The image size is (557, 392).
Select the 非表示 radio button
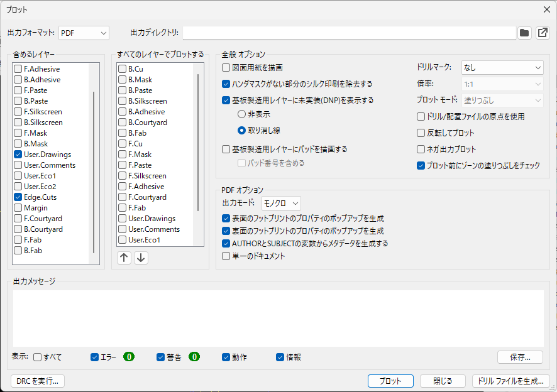(x=241, y=114)
